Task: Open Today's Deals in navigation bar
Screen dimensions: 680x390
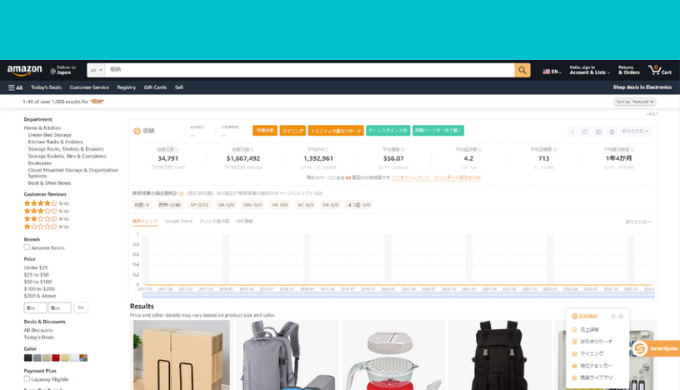Action: coord(46,88)
